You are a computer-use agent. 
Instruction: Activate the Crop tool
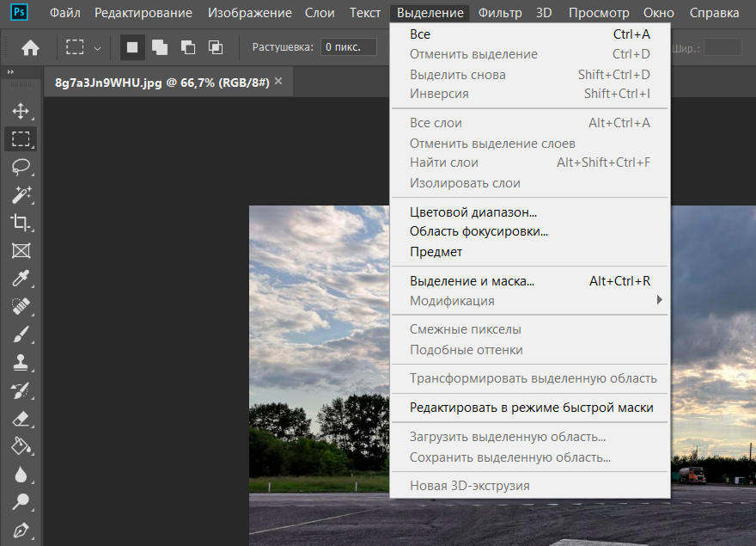click(x=21, y=223)
